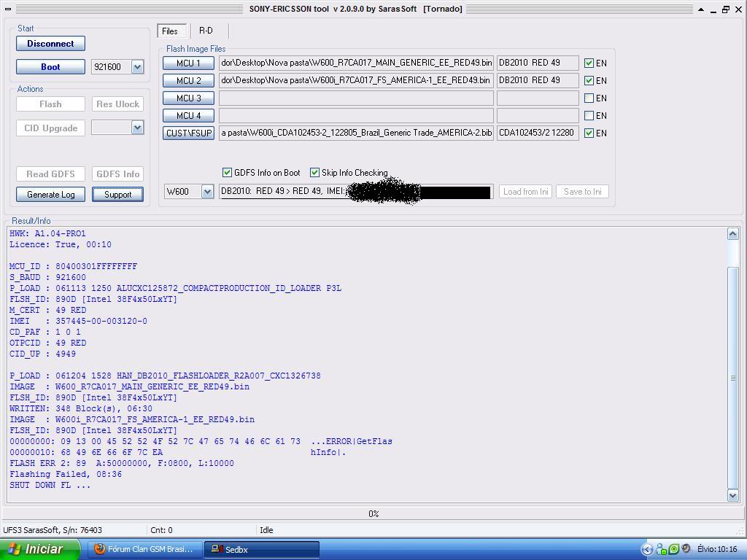Click the Cnt: 0 status entry
The width and height of the screenshot is (747, 560).
click(161, 530)
